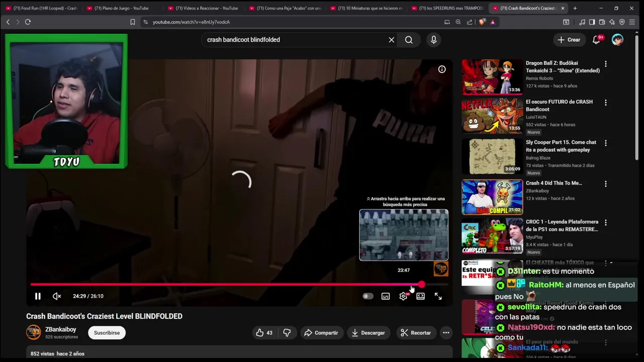Go back in browser history
Viewport: 644px width, 362px height.
(x=8, y=22)
